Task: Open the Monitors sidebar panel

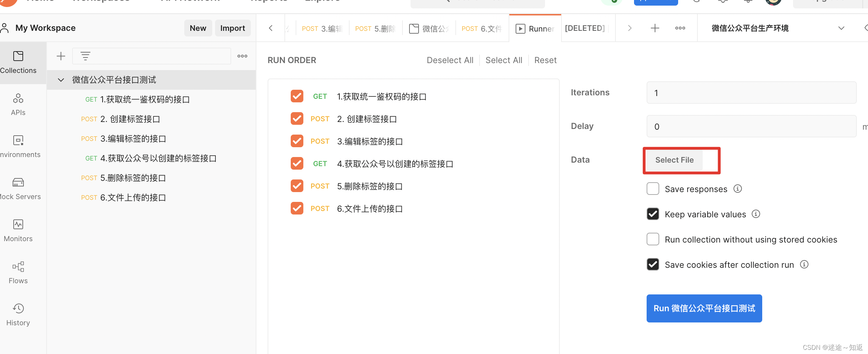Action: coord(18,231)
